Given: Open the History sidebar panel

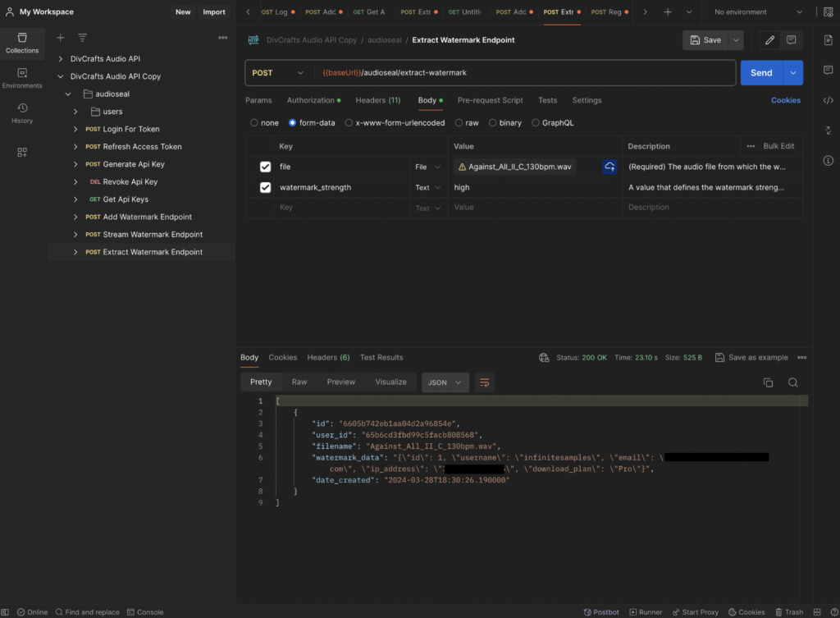Looking at the screenshot, I should click(x=22, y=113).
